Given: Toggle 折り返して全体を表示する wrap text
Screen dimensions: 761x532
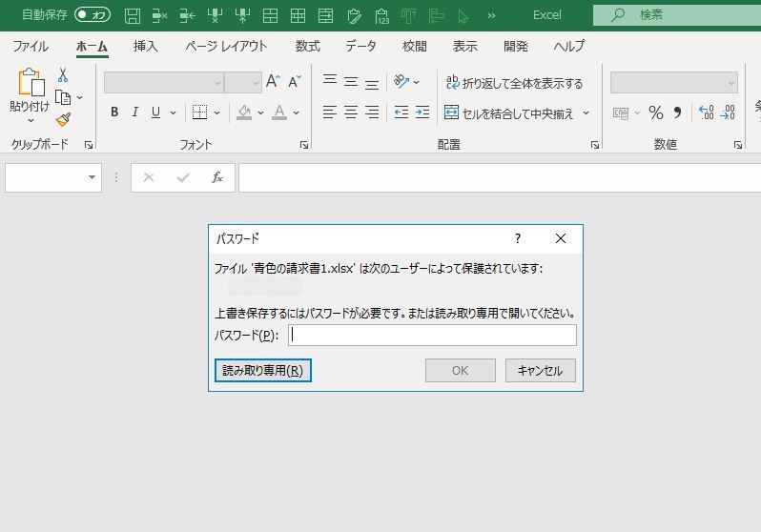Looking at the screenshot, I should (x=514, y=83).
